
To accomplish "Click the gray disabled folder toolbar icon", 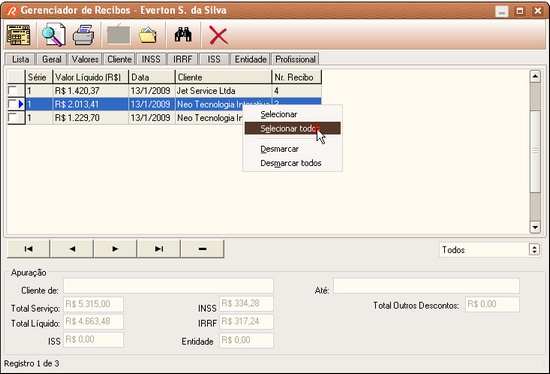I will [x=119, y=35].
